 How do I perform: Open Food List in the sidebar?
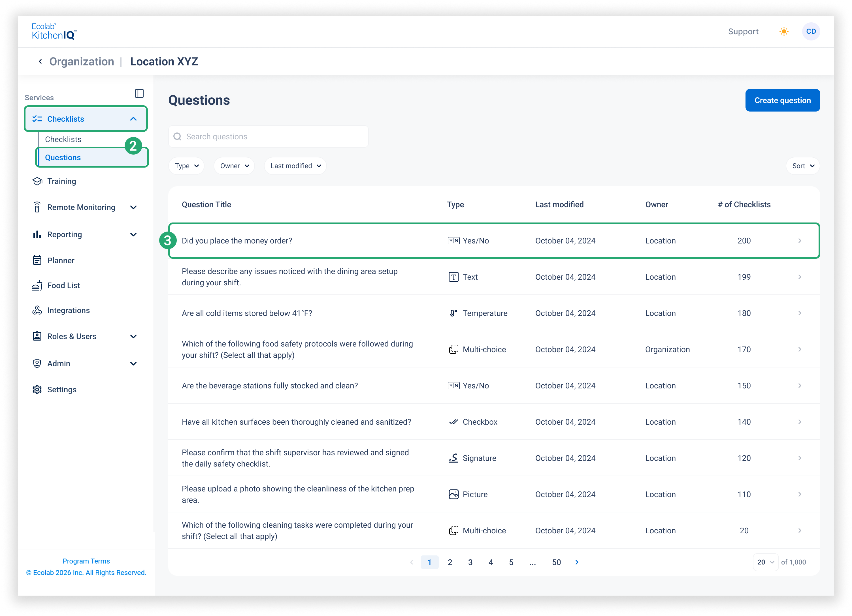(63, 286)
